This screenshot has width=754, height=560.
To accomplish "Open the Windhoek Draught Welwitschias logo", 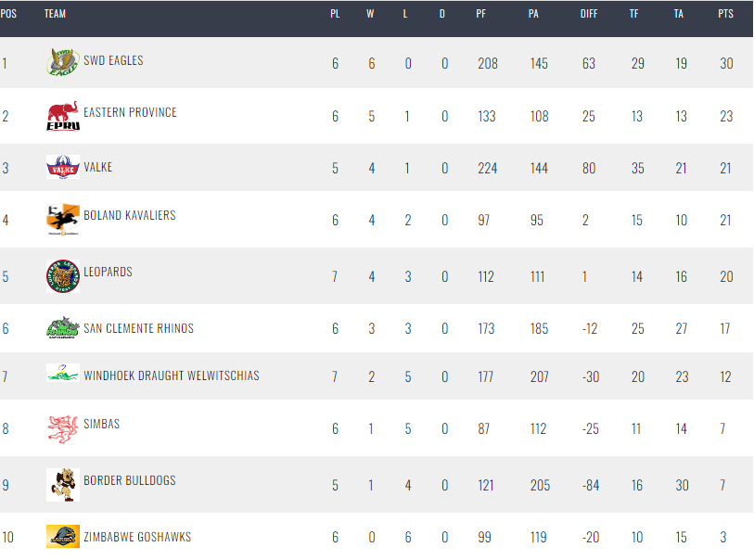I will [63, 373].
